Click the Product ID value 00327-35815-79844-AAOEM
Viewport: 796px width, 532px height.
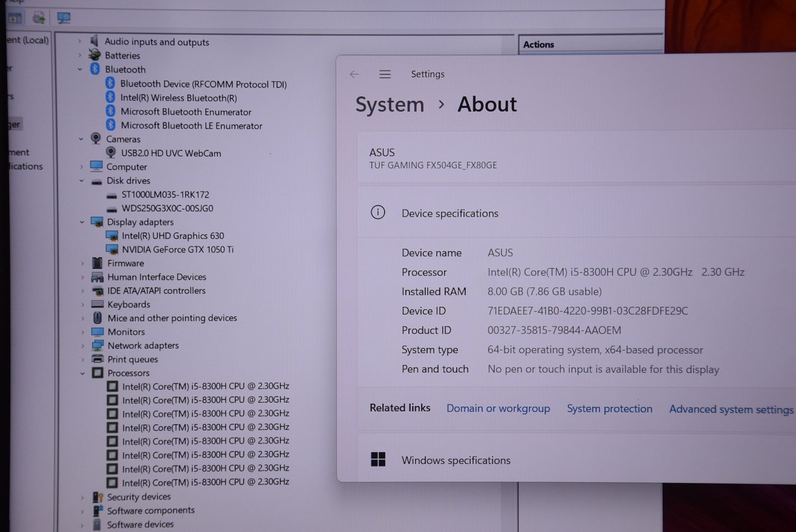(554, 330)
